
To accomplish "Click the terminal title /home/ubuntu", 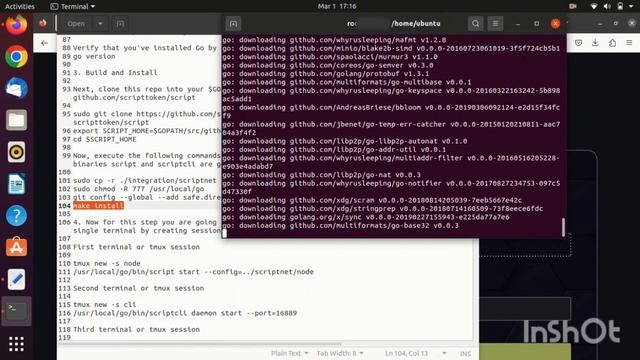I will [x=416, y=24].
